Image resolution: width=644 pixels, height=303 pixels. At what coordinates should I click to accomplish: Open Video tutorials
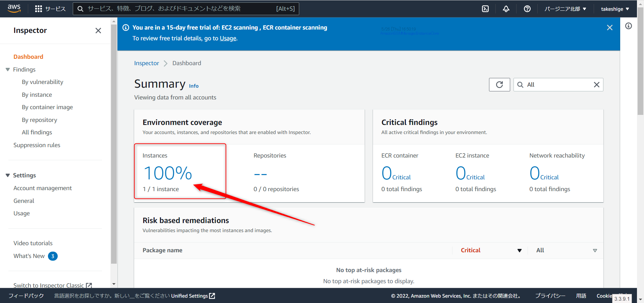[33, 243]
